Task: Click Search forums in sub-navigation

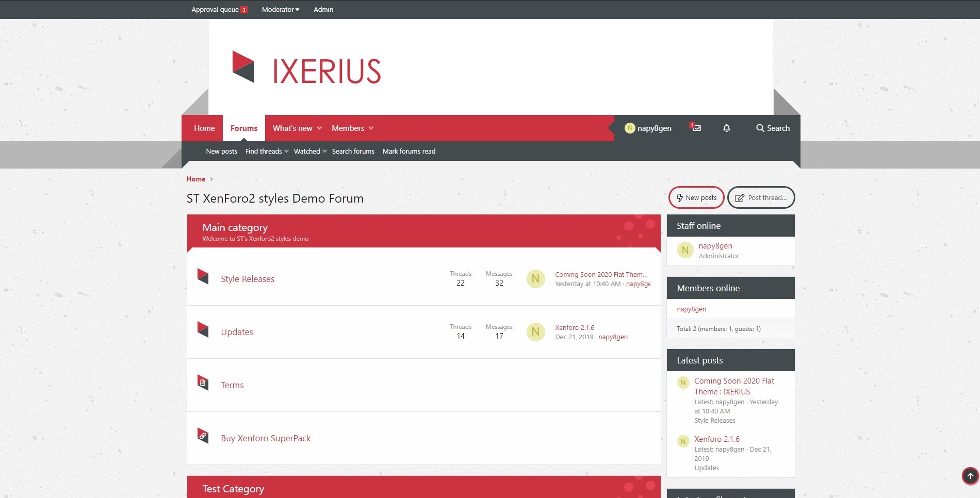Action: pos(353,151)
